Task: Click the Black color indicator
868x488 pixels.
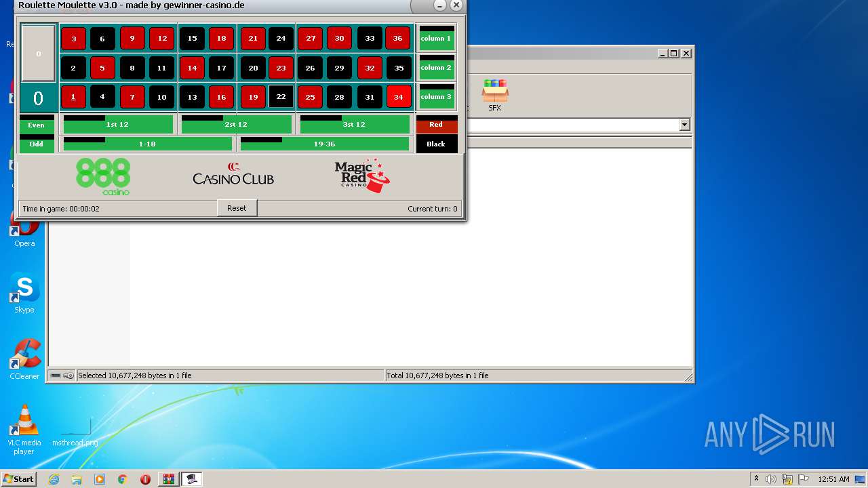Action: tap(437, 144)
